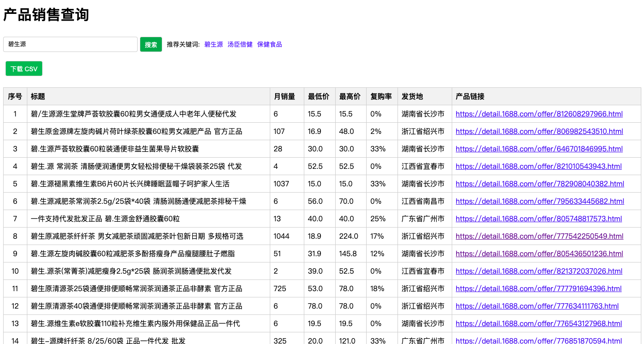Open link offer/812608297966.html

pos(539,114)
